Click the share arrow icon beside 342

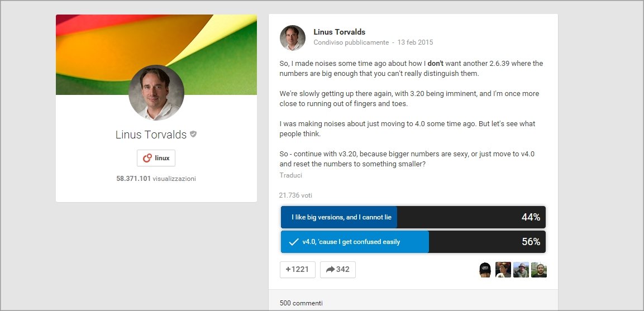[x=330, y=270]
